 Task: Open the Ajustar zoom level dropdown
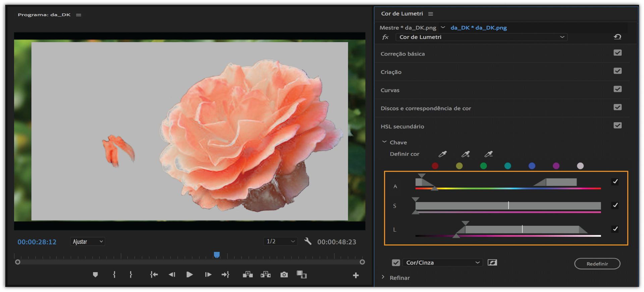[88, 242]
